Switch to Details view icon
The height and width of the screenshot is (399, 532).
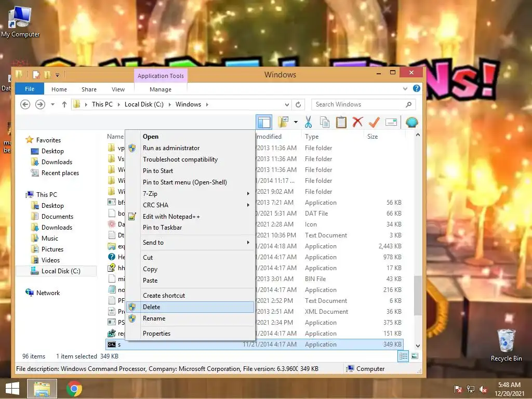(x=403, y=356)
